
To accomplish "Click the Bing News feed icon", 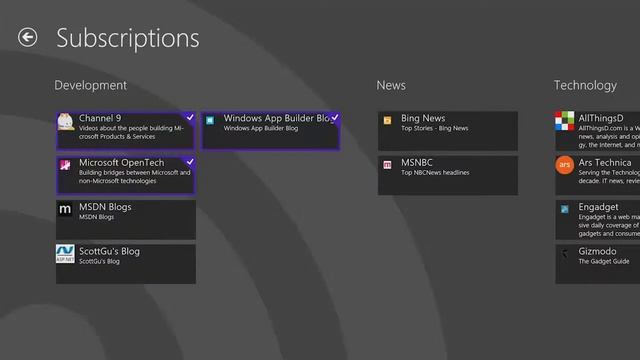I will pyautogui.click(x=387, y=120).
